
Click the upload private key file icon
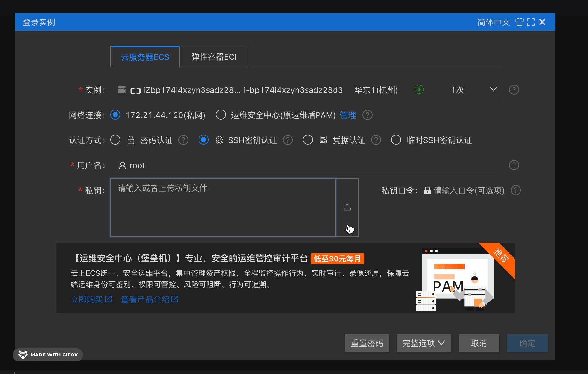pos(347,207)
